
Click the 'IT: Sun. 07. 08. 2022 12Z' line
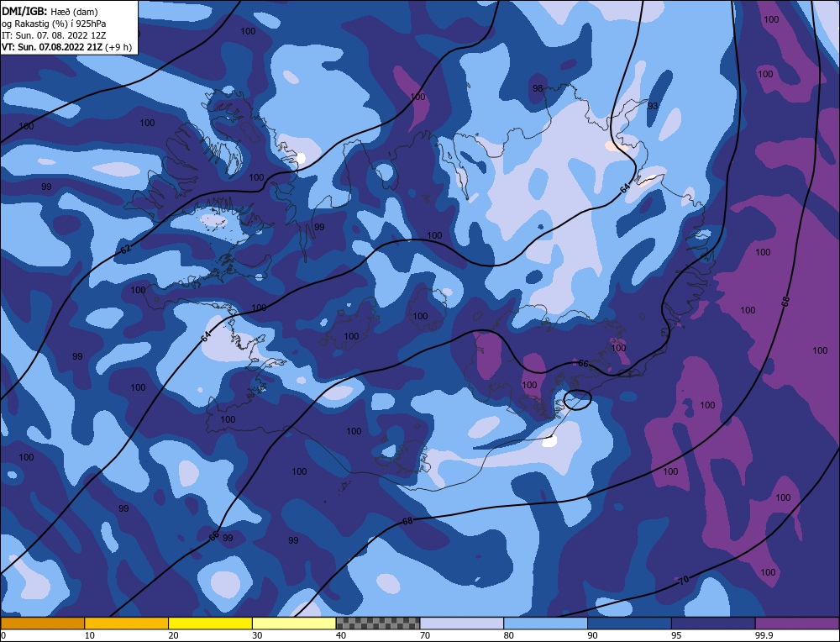54,35
